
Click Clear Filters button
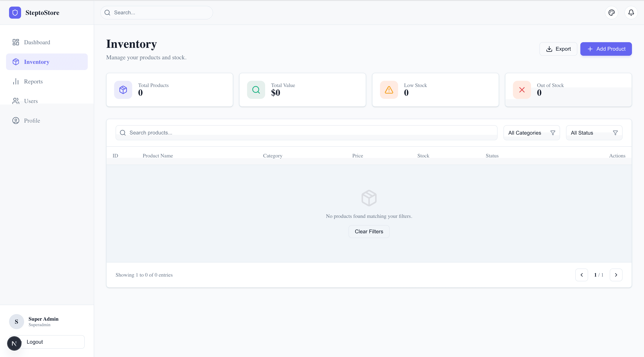pyautogui.click(x=369, y=231)
